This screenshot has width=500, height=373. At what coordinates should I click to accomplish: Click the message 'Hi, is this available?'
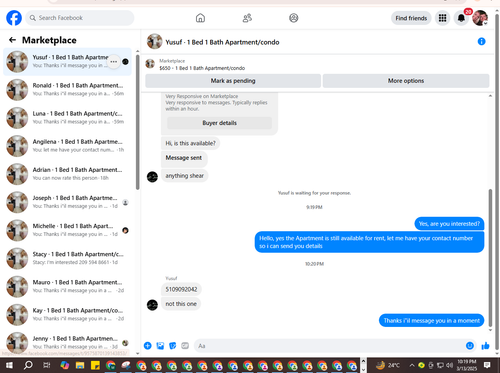coord(190,143)
